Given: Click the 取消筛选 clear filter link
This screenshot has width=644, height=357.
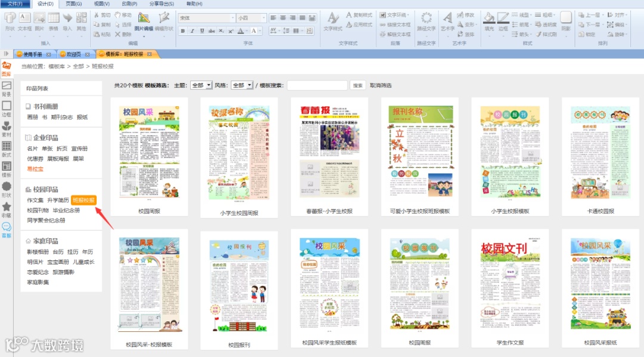Looking at the screenshot, I should (x=380, y=85).
